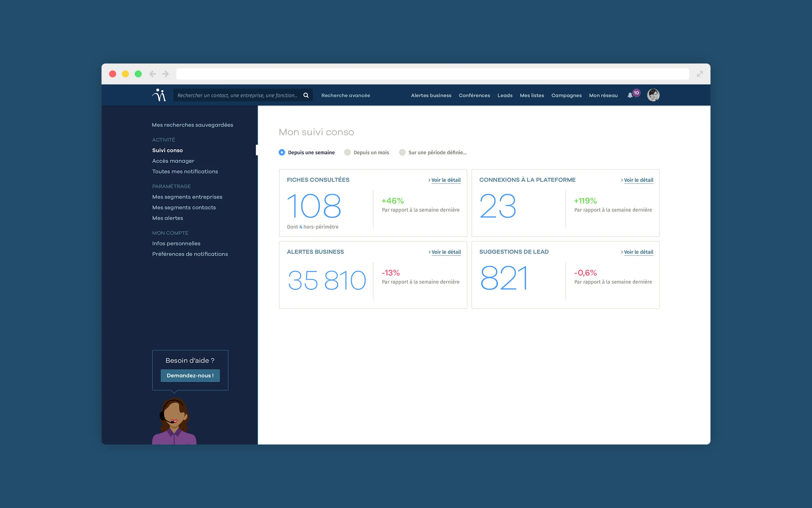Open Mon réseau menu item
This screenshot has height=508, width=812.
tap(603, 96)
